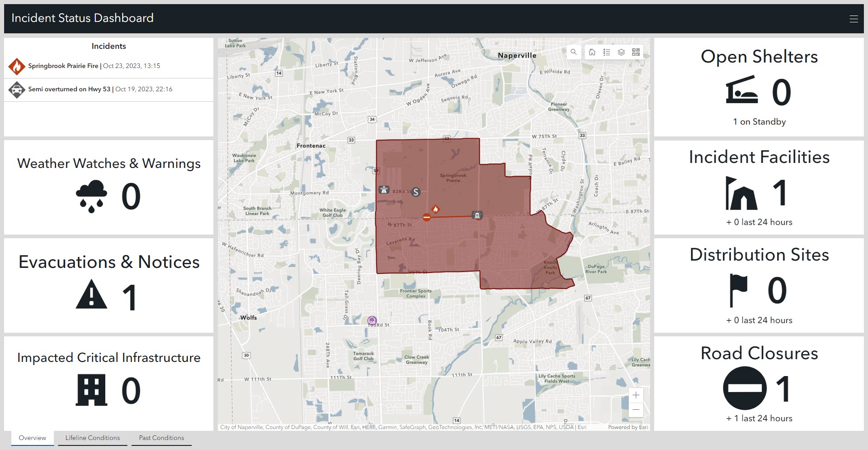Screen dimensions: 868x450
Task: Zoom out using the minus button
Action: tap(636, 409)
